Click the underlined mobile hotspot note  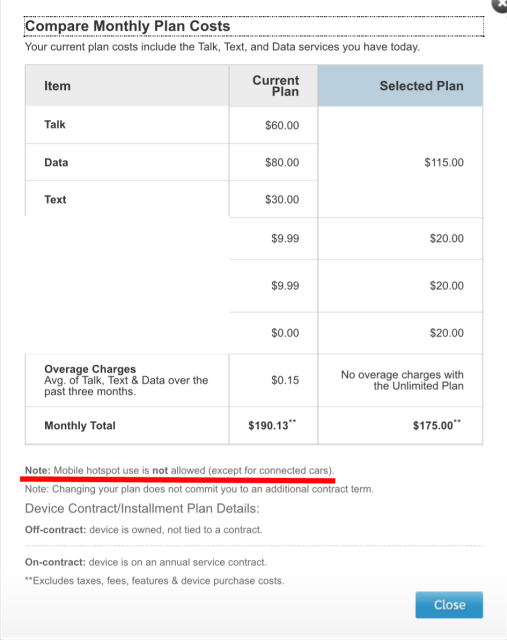180,471
